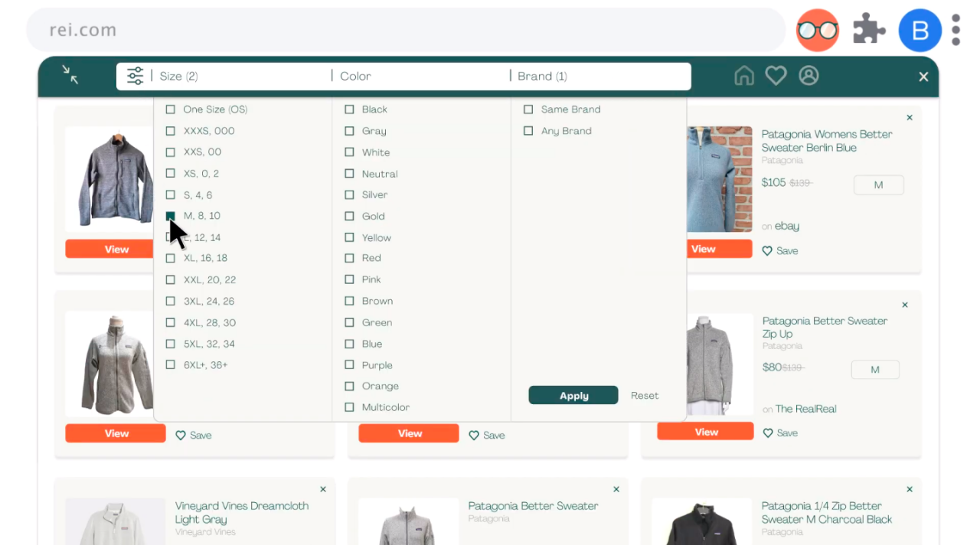Check the 4XL, 28, 30 size checkbox
980x545 pixels.
point(171,322)
